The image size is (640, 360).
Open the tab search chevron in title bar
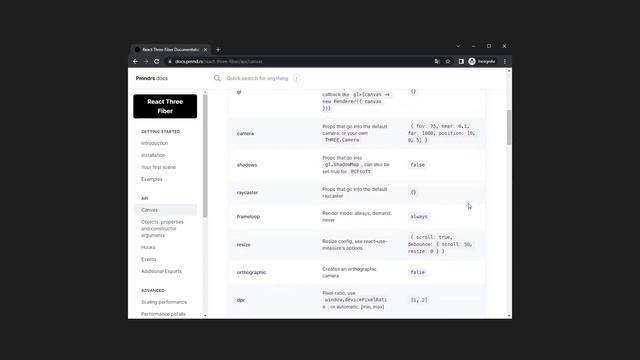pyautogui.click(x=458, y=46)
